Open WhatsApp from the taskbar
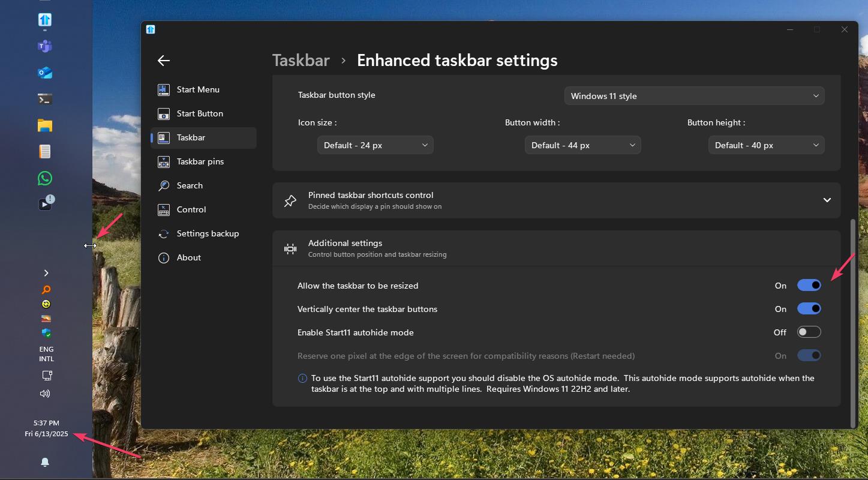The width and height of the screenshot is (868, 480). click(45, 178)
